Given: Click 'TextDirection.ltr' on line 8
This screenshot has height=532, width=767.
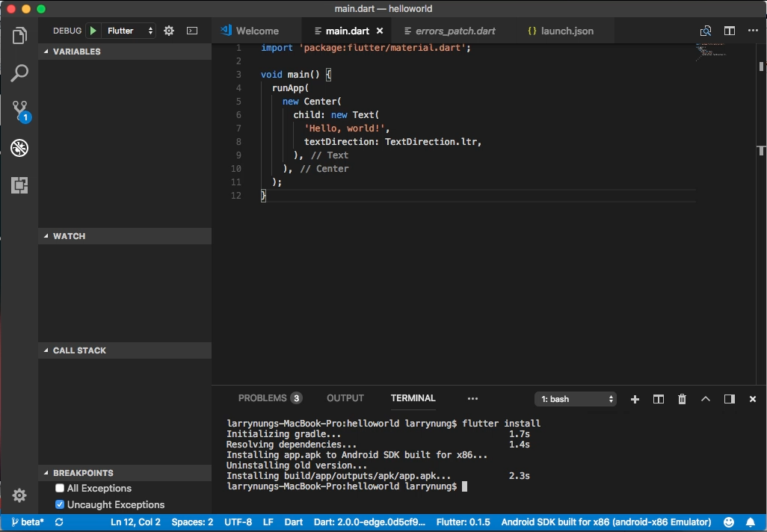Looking at the screenshot, I should point(431,142).
